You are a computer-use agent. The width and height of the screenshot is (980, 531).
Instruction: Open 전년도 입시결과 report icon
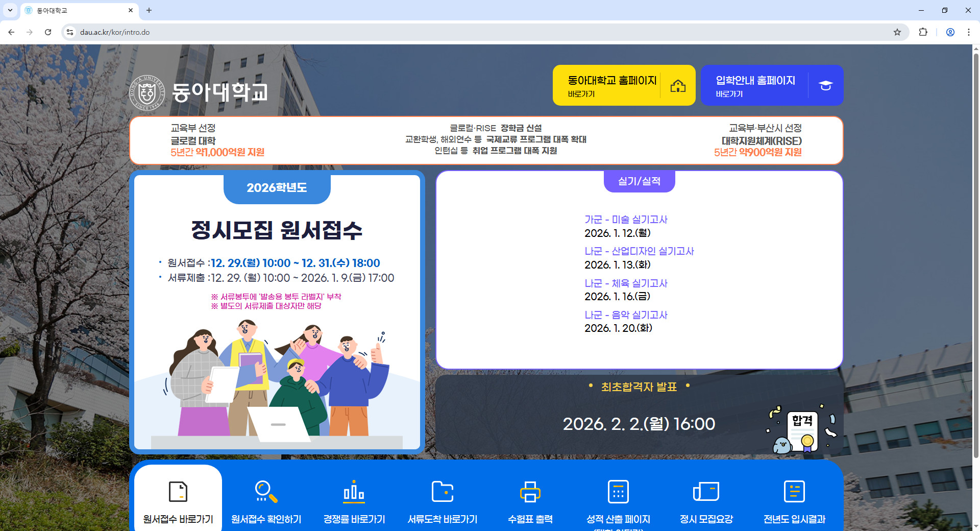[x=794, y=492]
